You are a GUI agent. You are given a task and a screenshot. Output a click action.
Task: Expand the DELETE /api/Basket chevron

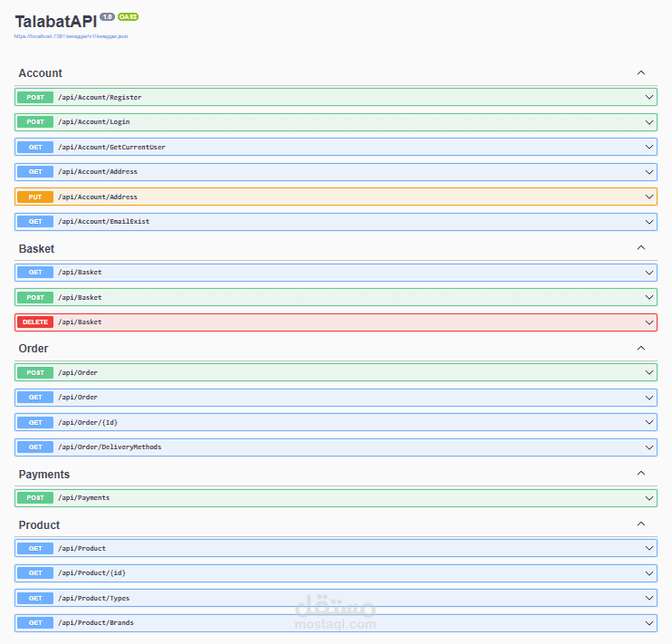tap(649, 322)
